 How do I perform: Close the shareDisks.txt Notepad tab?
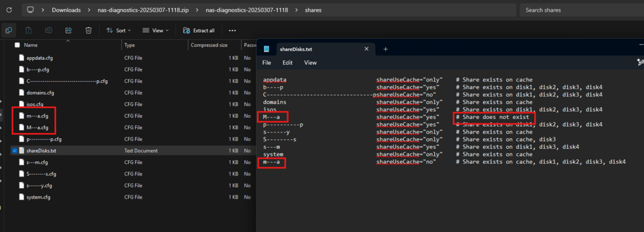coord(366,49)
